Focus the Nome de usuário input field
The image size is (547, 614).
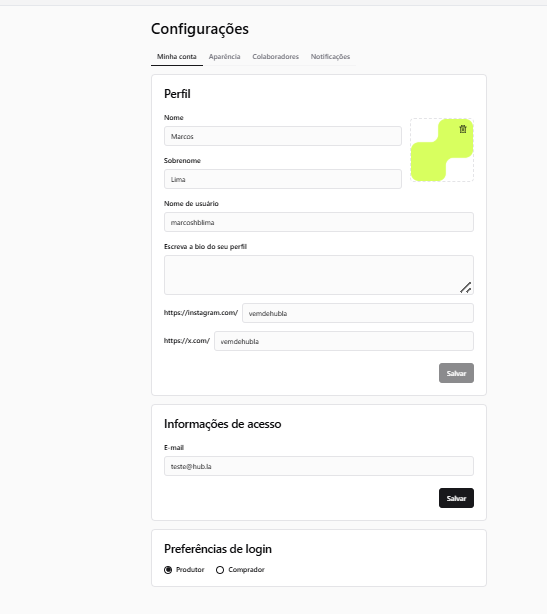pos(319,222)
